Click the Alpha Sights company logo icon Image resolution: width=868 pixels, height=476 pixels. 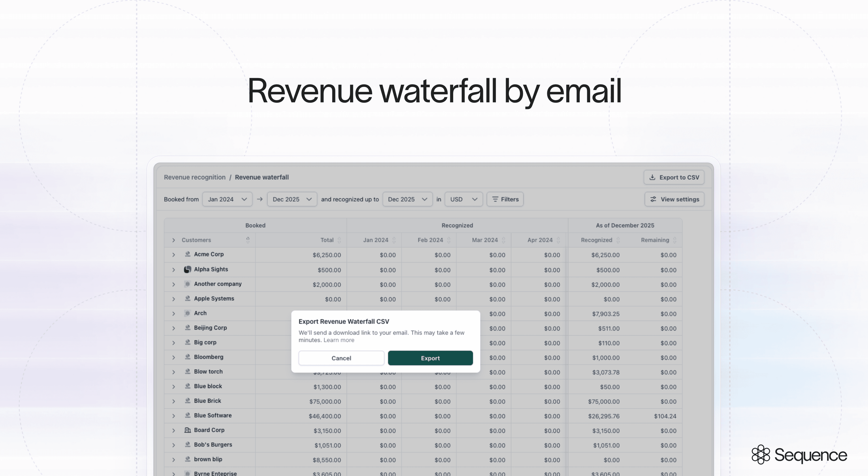click(188, 269)
